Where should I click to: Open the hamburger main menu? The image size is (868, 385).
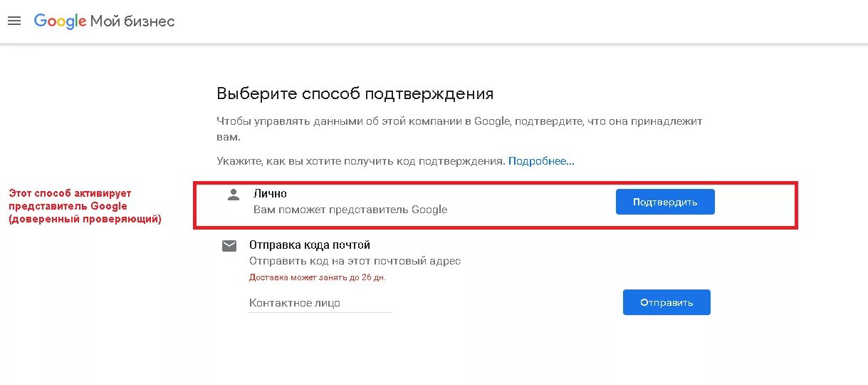pos(14,21)
